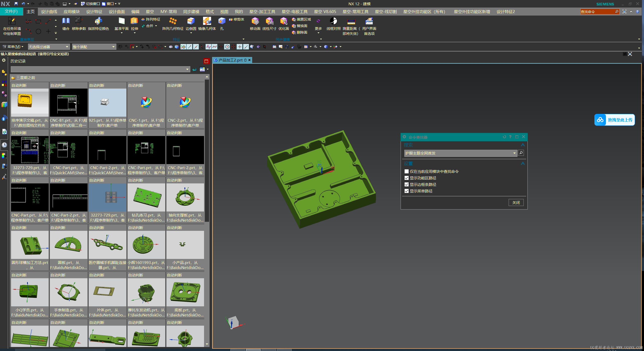
Task: Open Mirror Geometry (镜像几何体) tool
Action: [207, 21]
